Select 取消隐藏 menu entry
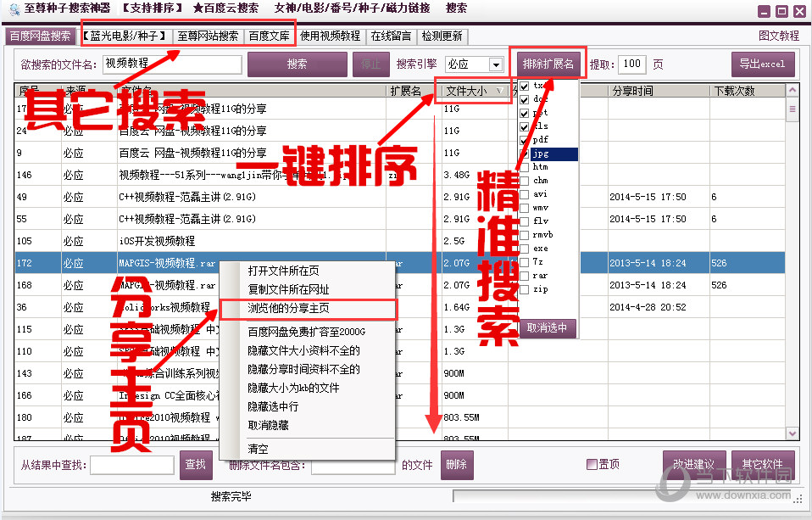Image resolution: width=812 pixels, height=520 pixels. (x=268, y=425)
